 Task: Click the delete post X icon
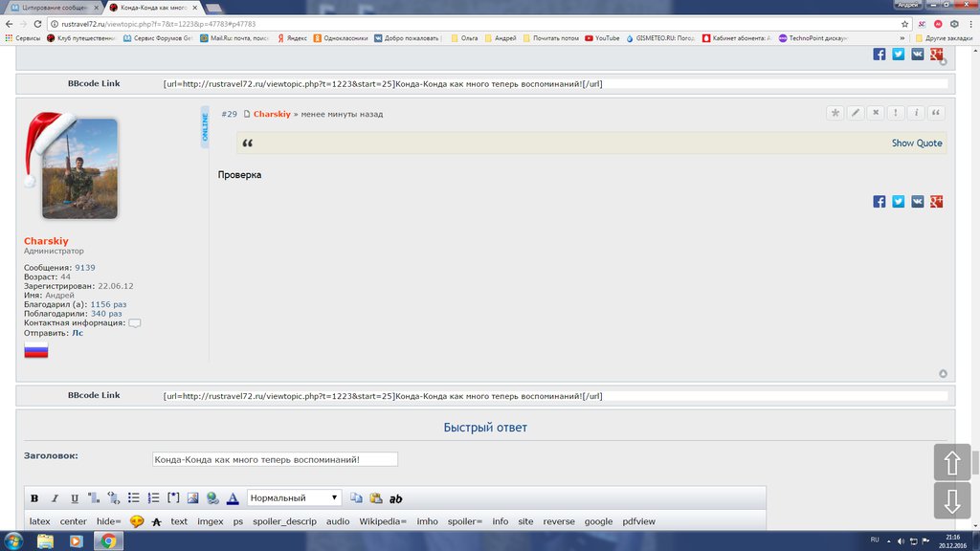876,113
